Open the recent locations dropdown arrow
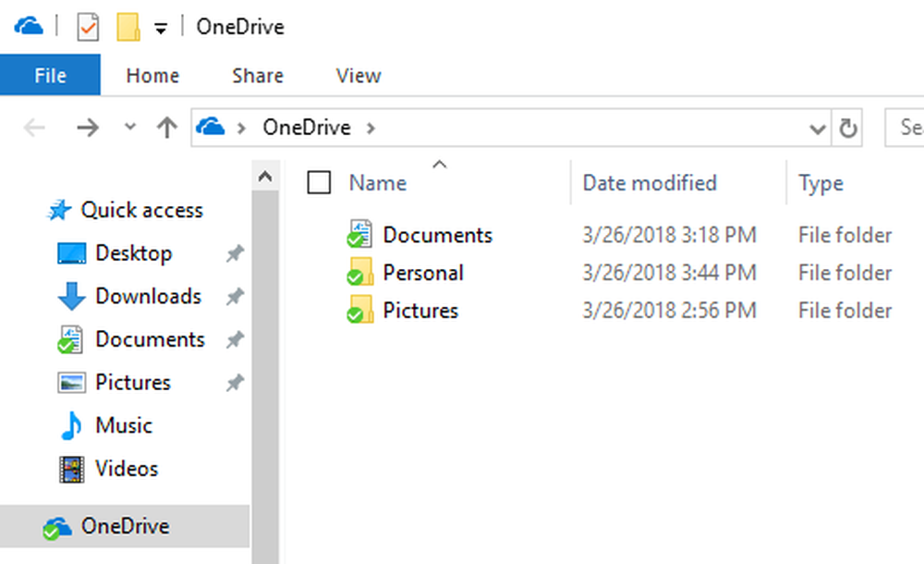Image resolution: width=924 pixels, height=564 pixels. click(x=130, y=127)
